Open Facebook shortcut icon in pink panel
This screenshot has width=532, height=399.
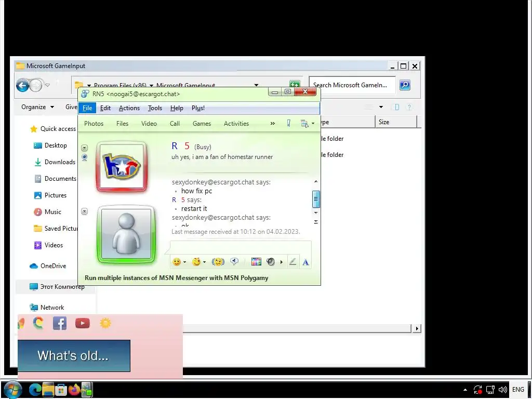coord(59,323)
